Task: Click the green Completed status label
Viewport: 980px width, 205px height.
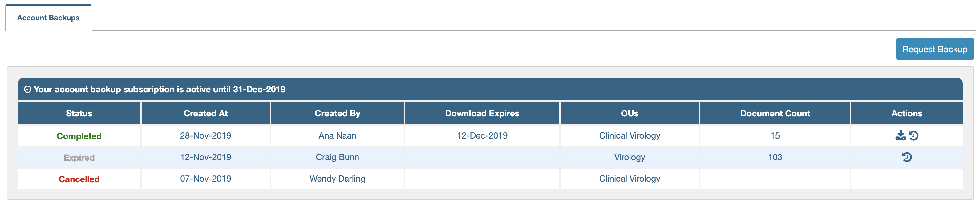Action: 79,136
